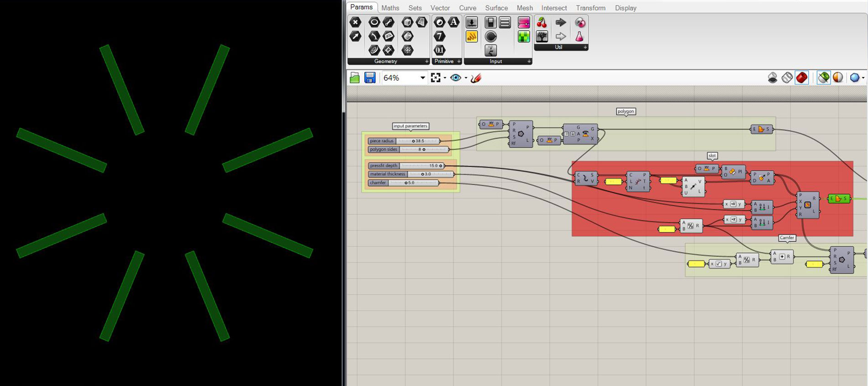This screenshot has width=868, height=386.
Task: Pick the Brep box parameter icon
Action: tap(407, 22)
